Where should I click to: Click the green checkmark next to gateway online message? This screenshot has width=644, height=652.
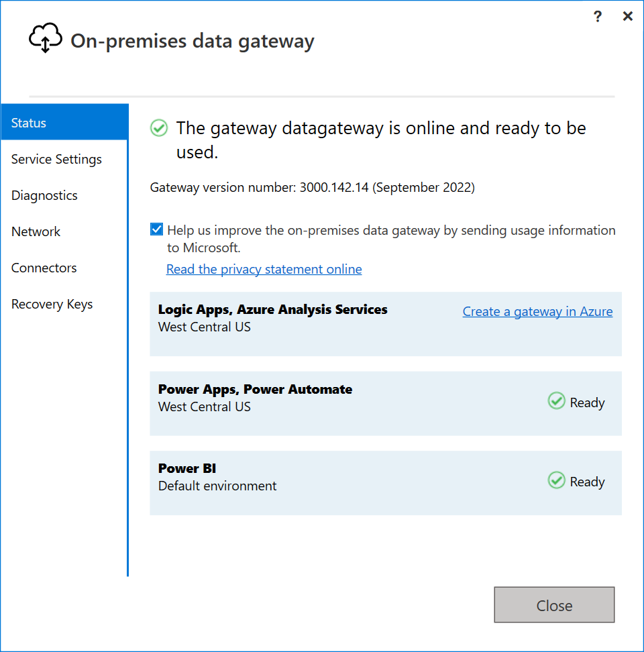pos(158,127)
